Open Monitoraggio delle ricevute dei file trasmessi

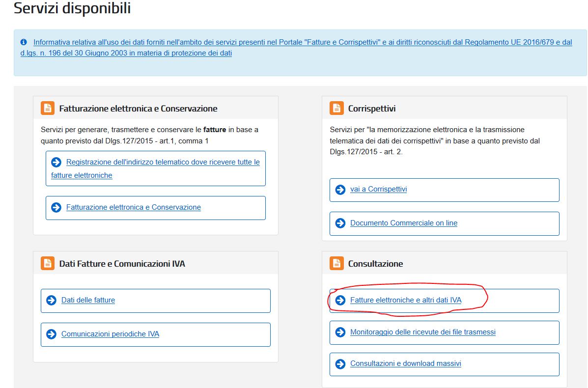click(422, 332)
